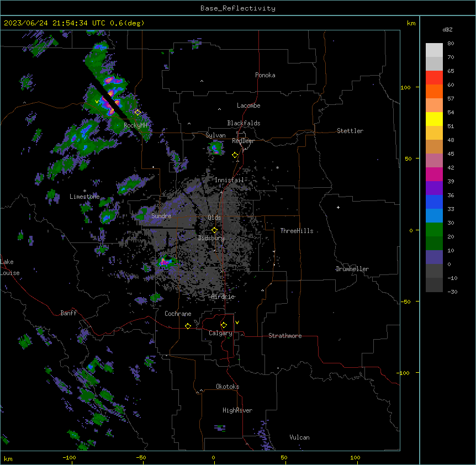Viewport: 476px width, 465px height.
Task: Click the Banff town label
Action: 68,313
